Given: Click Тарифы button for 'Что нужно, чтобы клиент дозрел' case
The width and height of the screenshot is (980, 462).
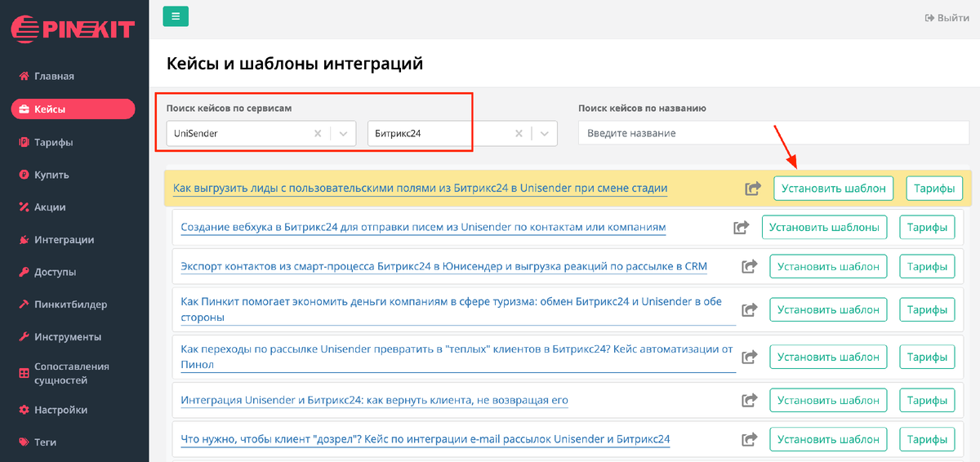Looking at the screenshot, I should (927, 440).
